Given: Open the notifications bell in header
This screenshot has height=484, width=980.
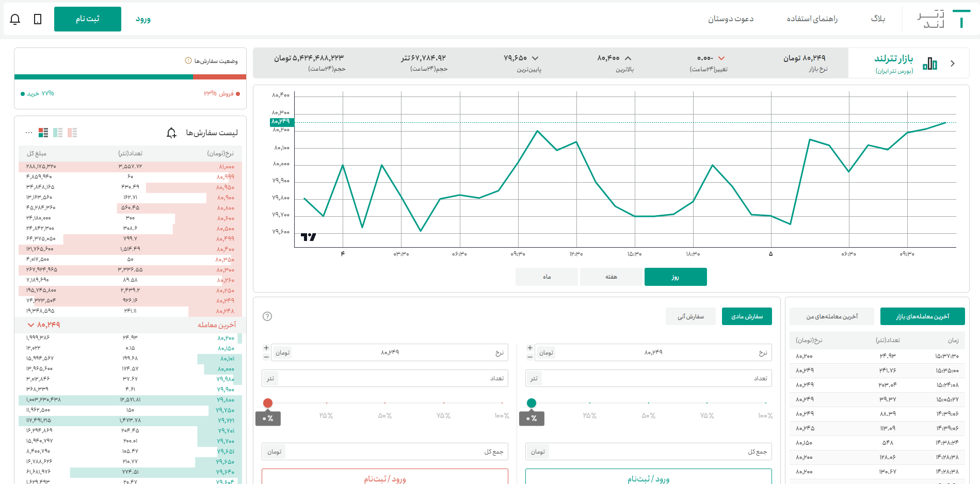Looking at the screenshot, I should pyautogui.click(x=15, y=19).
